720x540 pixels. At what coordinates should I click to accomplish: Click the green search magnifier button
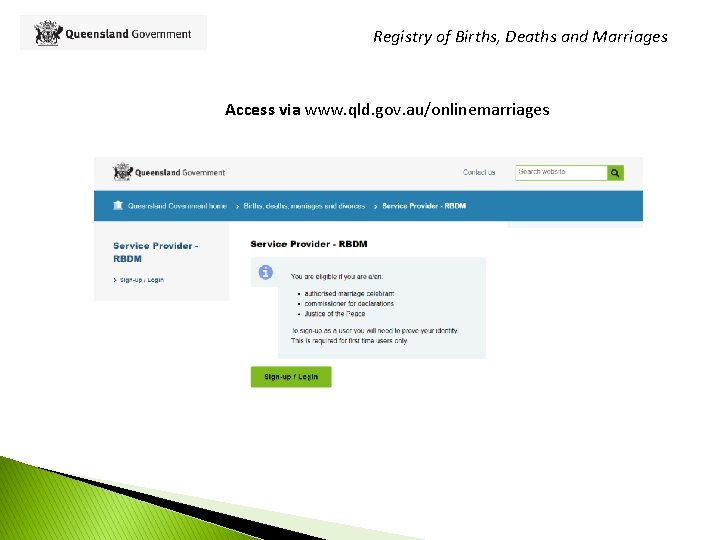(x=615, y=173)
